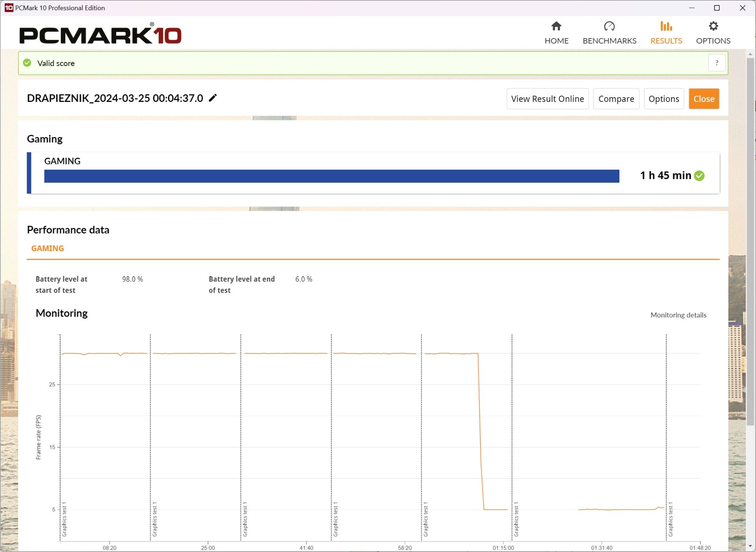Close the result with orange Close button
This screenshot has width=756, height=552.
704,99
